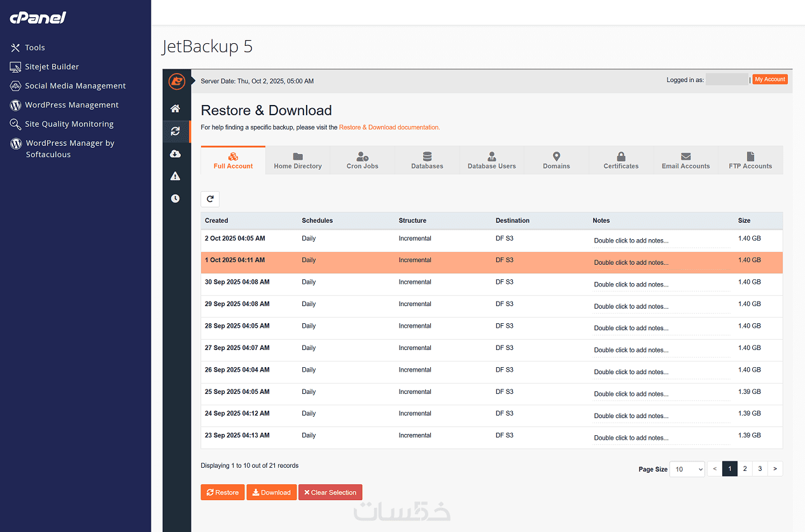Click the cPanel logo
This screenshot has height=532, width=805.
[x=38, y=18]
